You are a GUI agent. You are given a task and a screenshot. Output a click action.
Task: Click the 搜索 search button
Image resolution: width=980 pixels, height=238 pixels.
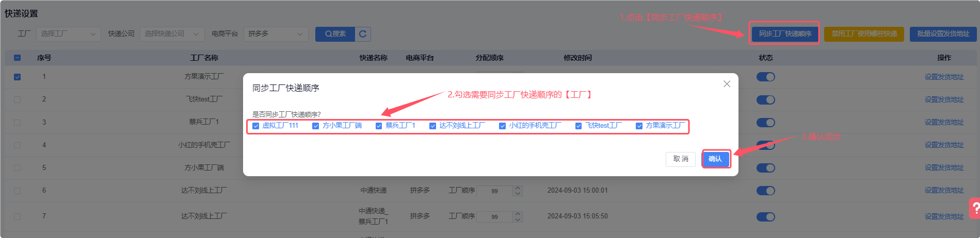(335, 34)
